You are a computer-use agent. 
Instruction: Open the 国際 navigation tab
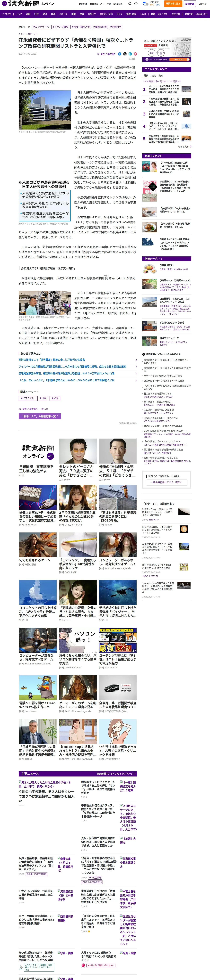74,14
